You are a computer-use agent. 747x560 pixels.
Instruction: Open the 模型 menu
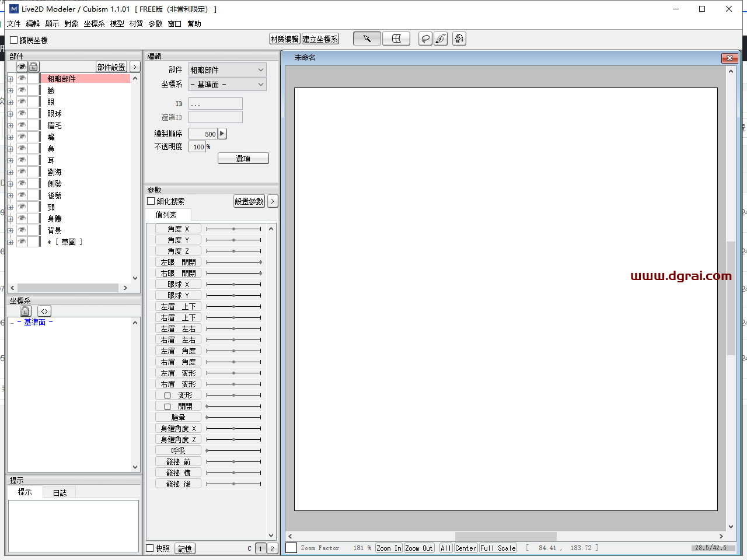pos(117,24)
